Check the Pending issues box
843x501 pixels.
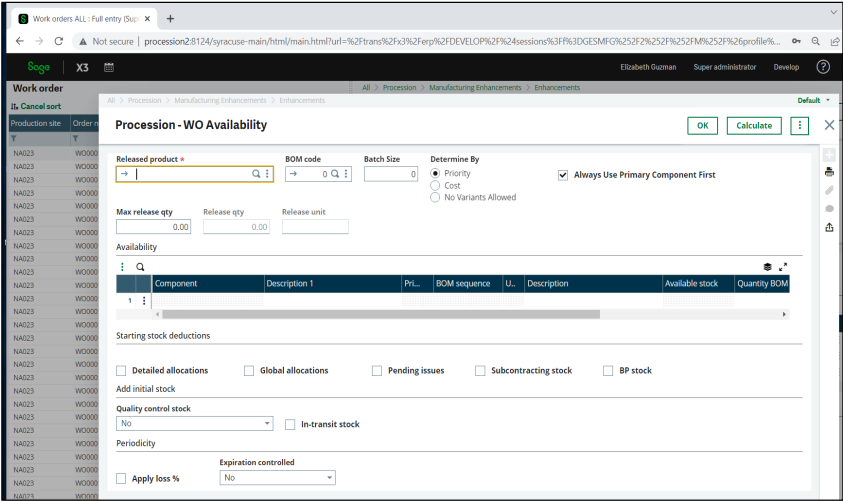[377, 371]
